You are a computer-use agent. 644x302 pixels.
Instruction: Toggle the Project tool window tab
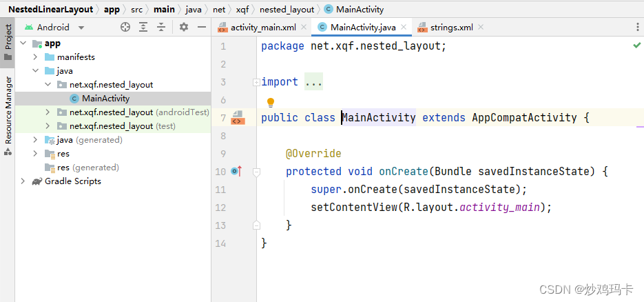point(8,43)
